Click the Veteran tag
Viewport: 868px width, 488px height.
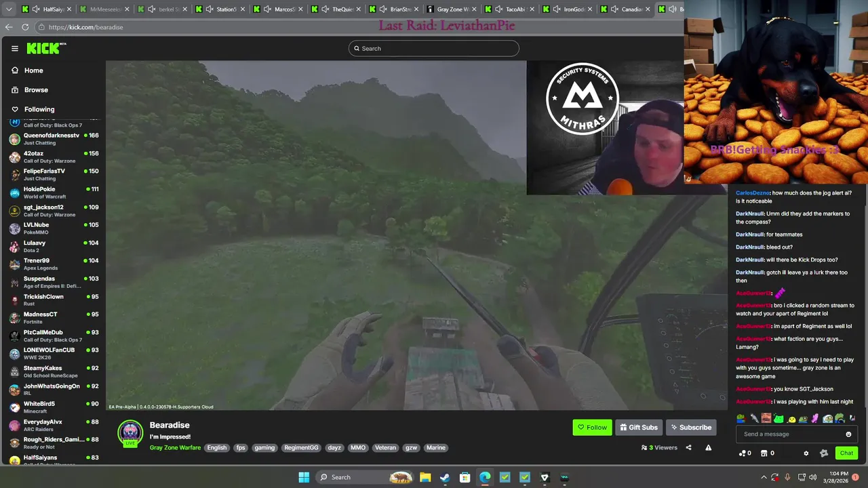click(x=385, y=448)
